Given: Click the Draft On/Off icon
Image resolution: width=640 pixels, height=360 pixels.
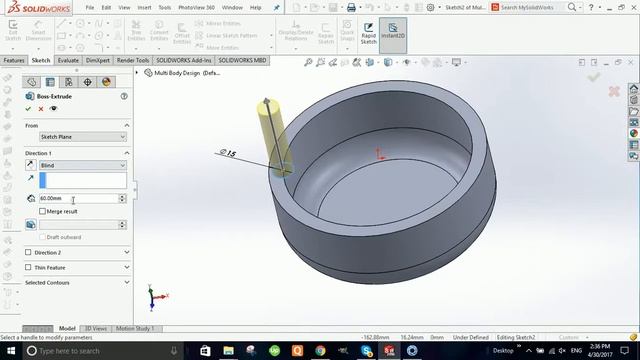Looking at the screenshot, I should pyautogui.click(x=31, y=224).
